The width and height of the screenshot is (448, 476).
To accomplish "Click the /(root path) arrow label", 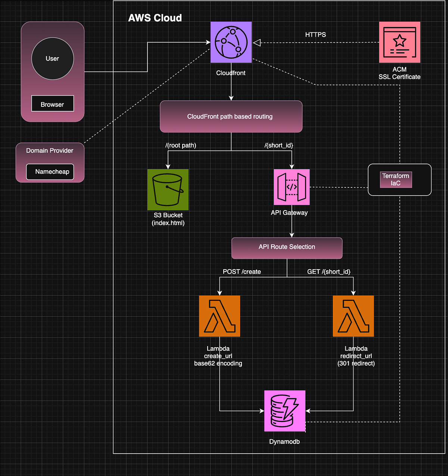I will 181,145.
